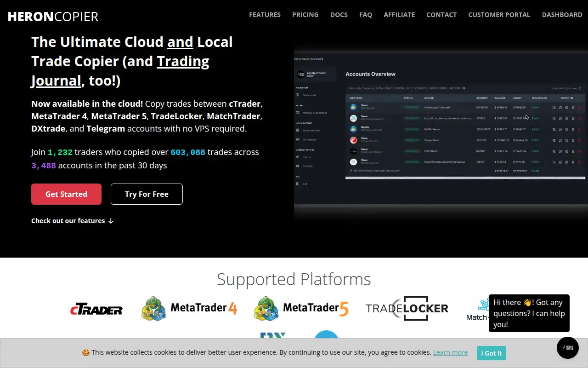Go to Pricing page
The width and height of the screenshot is (588, 368).
pyautogui.click(x=305, y=15)
